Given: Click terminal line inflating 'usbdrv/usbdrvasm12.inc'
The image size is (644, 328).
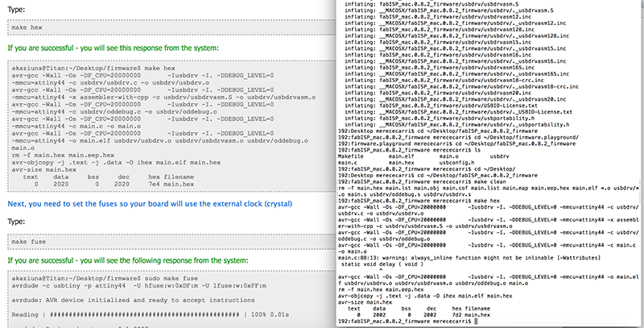Looking at the screenshot, I should (x=438, y=17).
